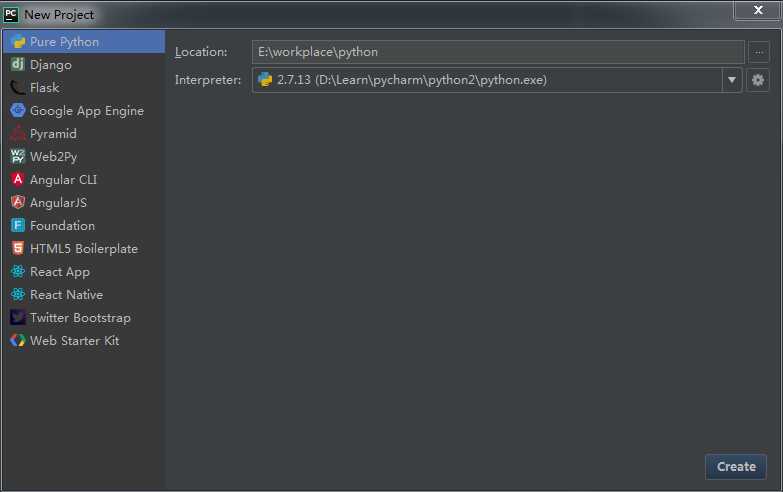
Task: Pick the Flask icon in project list
Action: tap(18, 87)
